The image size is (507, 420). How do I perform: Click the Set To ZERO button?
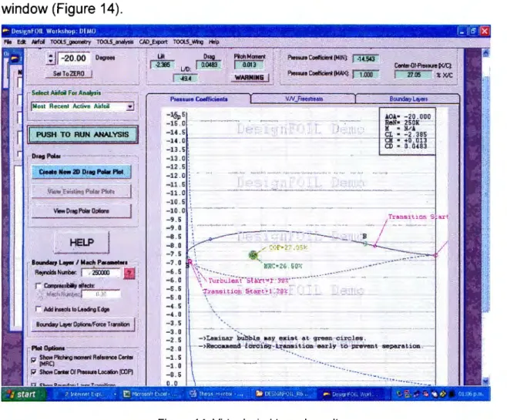[69, 74]
